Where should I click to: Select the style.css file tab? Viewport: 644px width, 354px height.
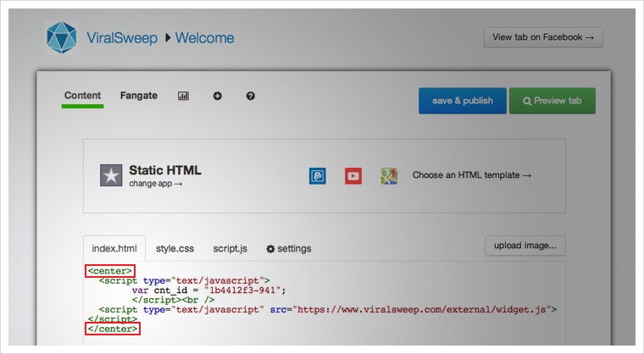point(175,248)
